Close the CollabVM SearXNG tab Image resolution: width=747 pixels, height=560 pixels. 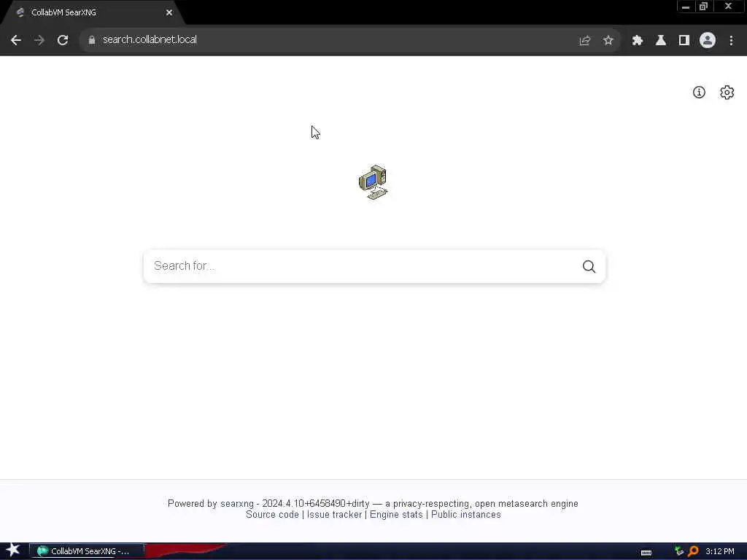169,13
